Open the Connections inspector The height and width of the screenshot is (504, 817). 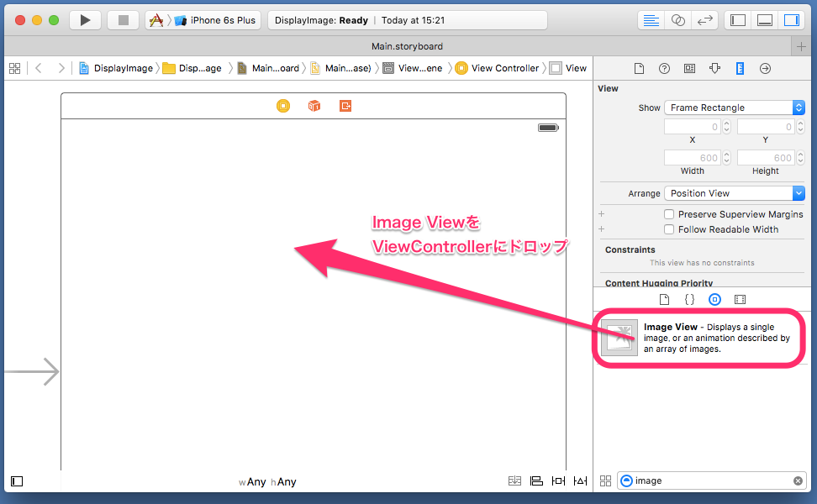pyautogui.click(x=765, y=68)
